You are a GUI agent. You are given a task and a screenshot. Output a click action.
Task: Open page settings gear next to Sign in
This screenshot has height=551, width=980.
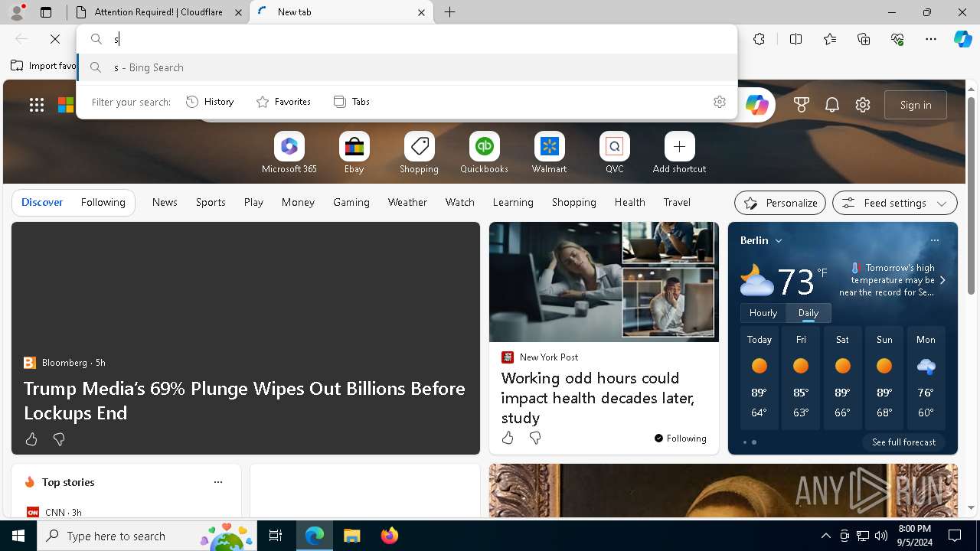coord(863,105)
